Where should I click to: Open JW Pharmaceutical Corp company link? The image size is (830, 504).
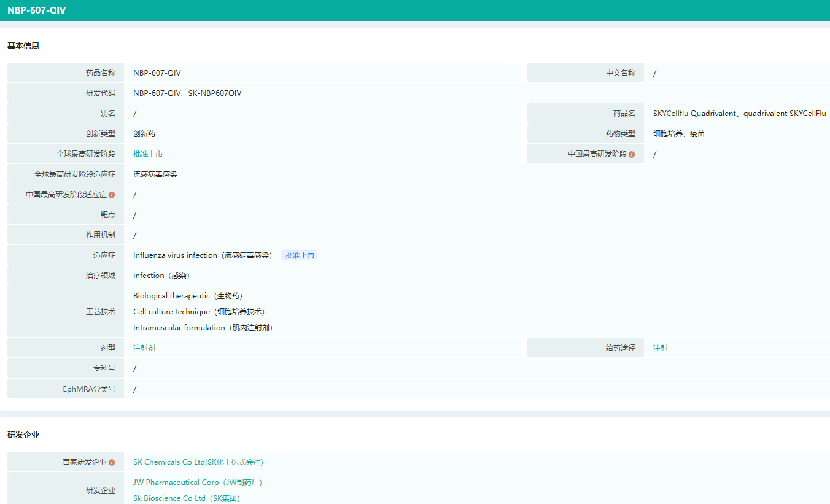pos(197,483)
